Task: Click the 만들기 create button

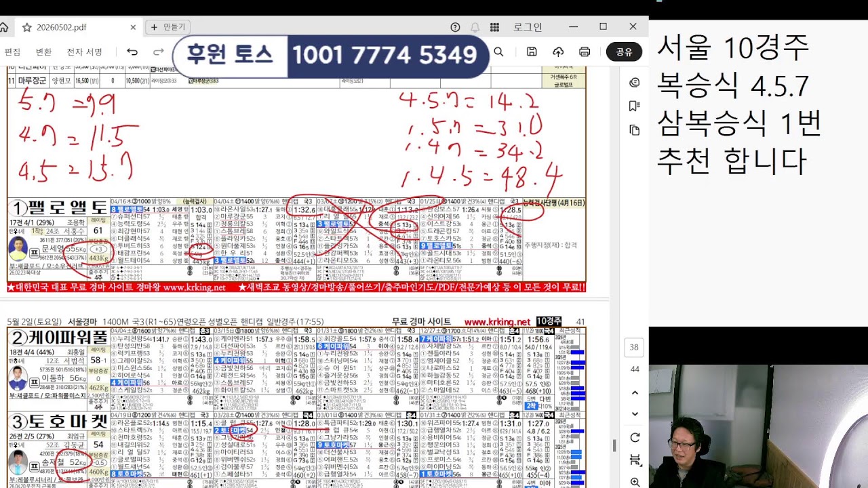Action: [167, 27]
